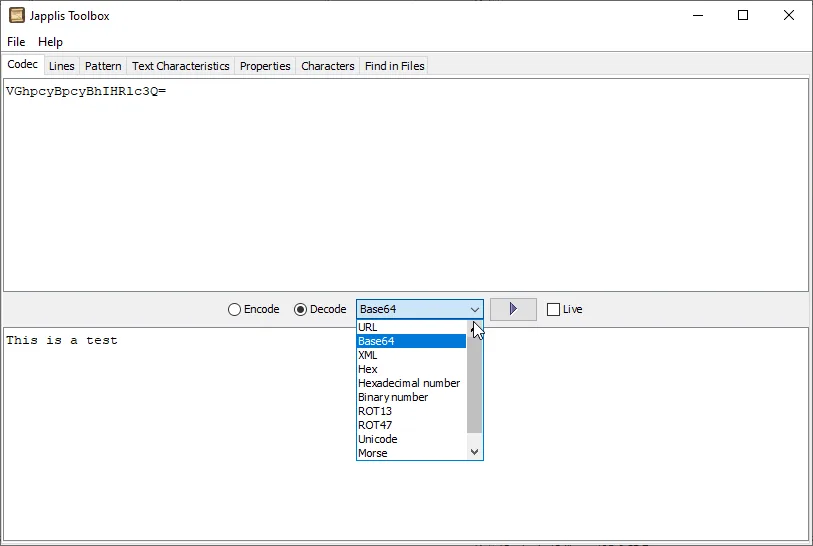
Task: Maximize the Japplis Toolbox window
Action: (x=743, y=16)
